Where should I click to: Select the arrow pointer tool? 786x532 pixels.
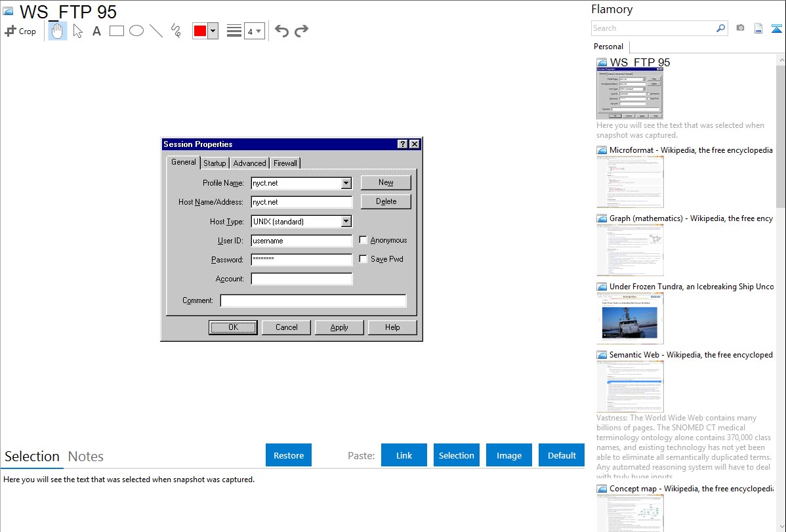[77, 31]
